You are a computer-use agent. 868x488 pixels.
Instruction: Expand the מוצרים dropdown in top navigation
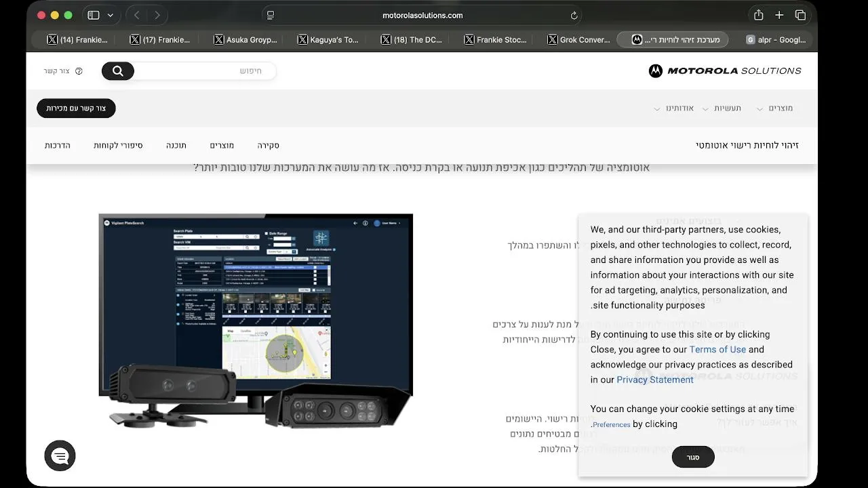tap(775, 108)
